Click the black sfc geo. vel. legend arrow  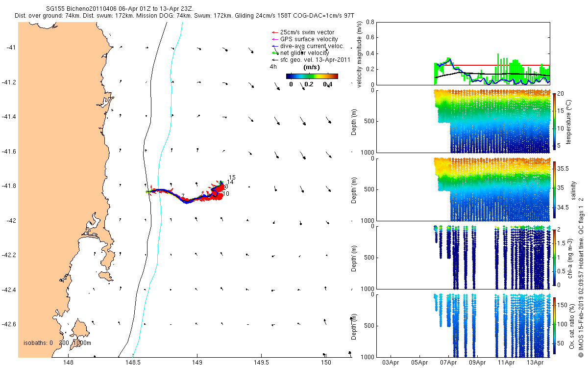pyautogui.click(x=274, y=60)
